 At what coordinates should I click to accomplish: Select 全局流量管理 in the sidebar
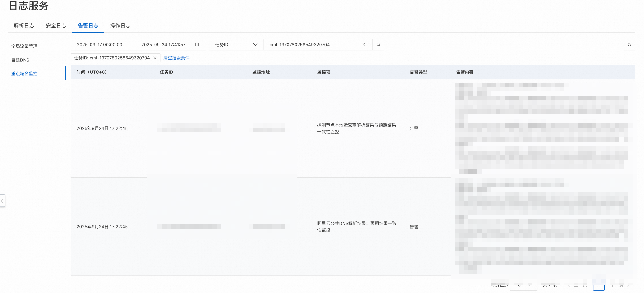coord(24,46)
